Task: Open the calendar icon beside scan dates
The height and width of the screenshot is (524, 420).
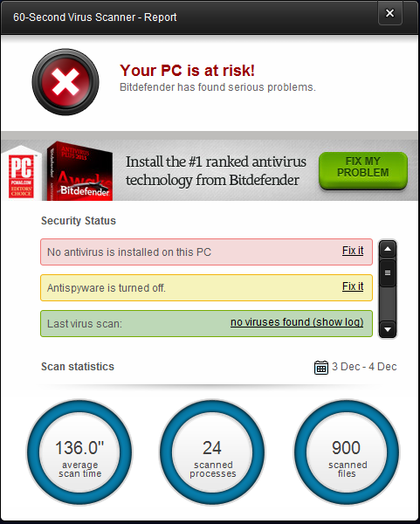Action: [x=321, y=368]
